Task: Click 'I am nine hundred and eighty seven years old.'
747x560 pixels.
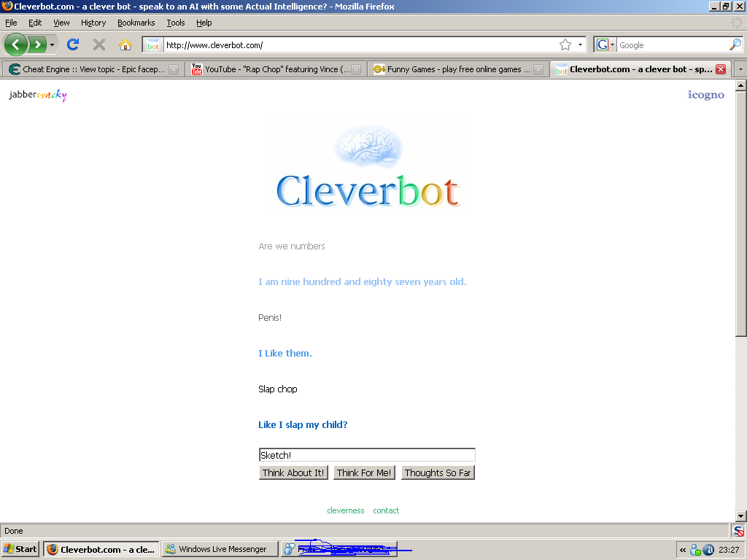Action: point(362,282)
